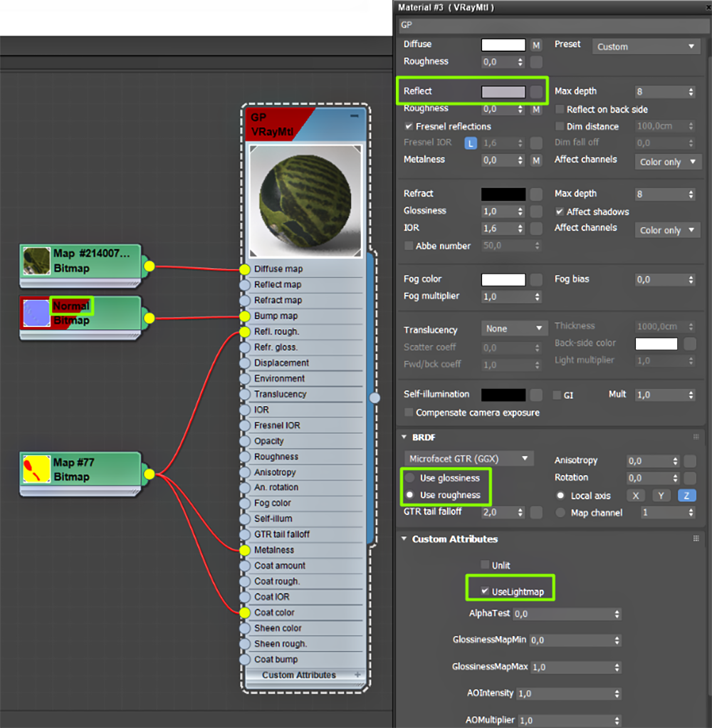Click the Metalness M map button
The height and width of the screenshot is (728, 712).
(536, 161)
